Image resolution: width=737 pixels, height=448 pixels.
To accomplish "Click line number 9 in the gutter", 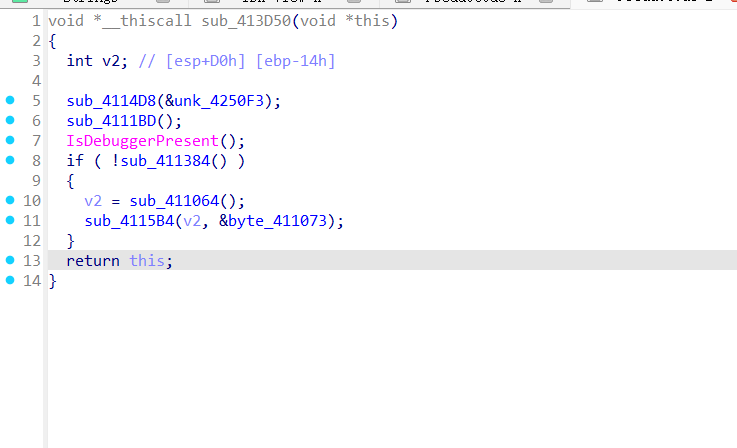I will 36,181.
